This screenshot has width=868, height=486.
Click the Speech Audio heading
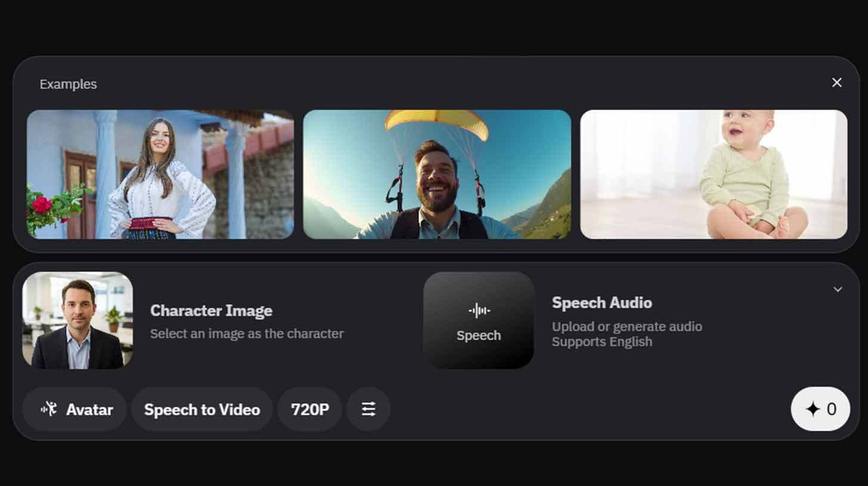tap(602, 303)
